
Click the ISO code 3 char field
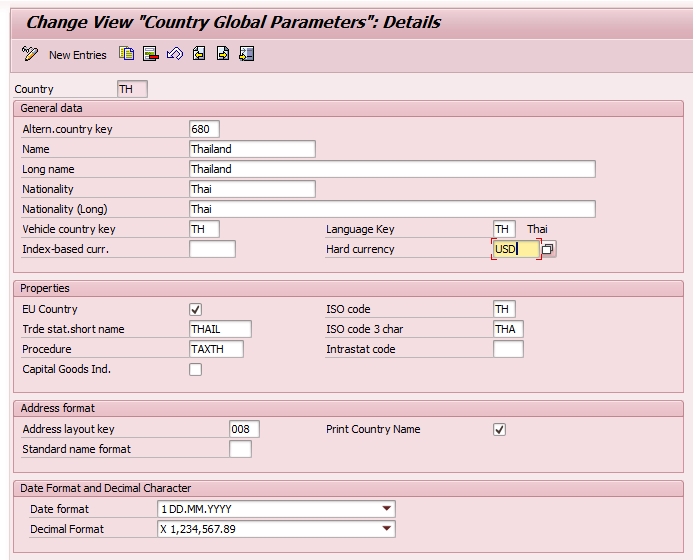coord(508,329)
